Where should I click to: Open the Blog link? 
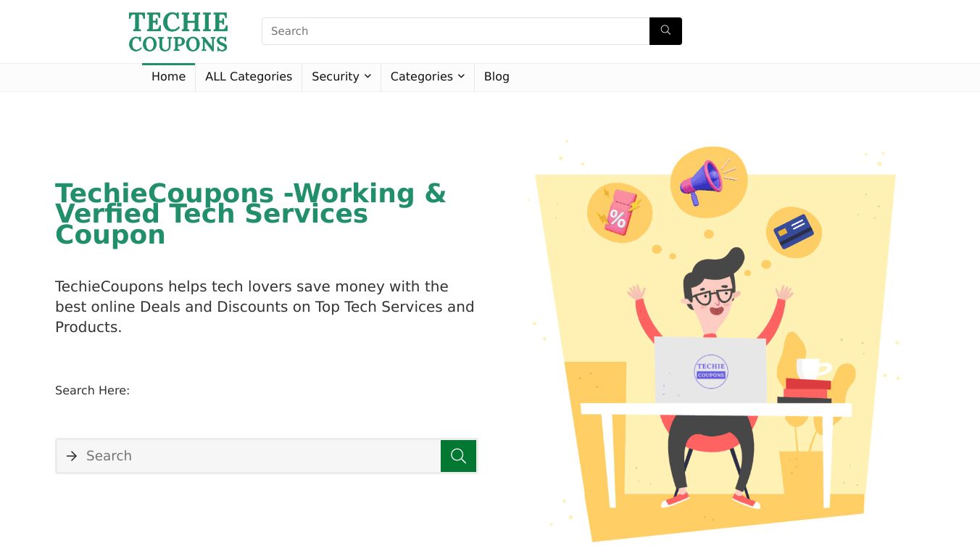point(497,77)
